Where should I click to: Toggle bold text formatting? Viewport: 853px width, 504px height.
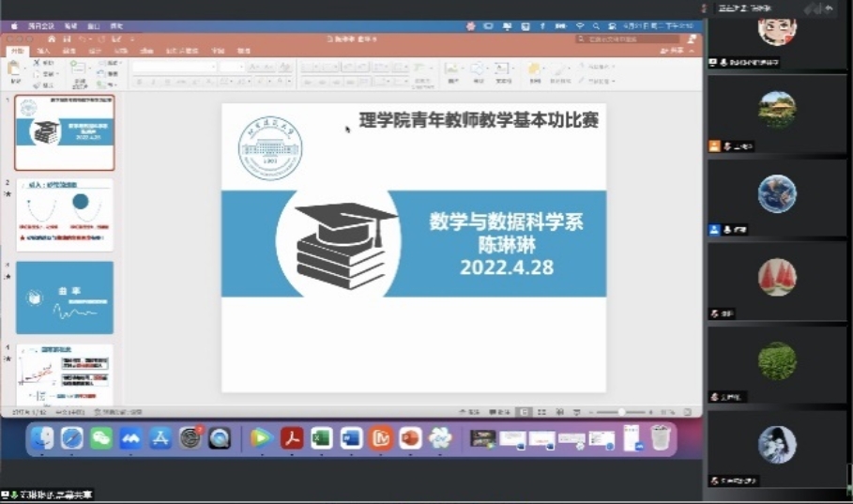click(x=138, y=83)
